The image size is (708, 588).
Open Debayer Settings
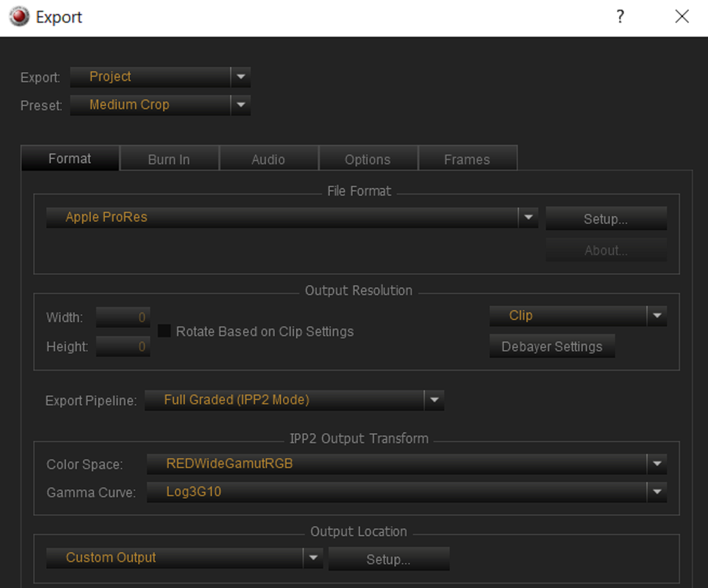coord(552,347)
